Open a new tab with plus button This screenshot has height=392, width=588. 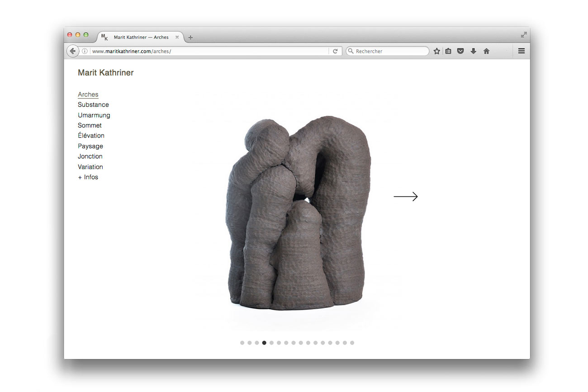(x=190, y=38)
